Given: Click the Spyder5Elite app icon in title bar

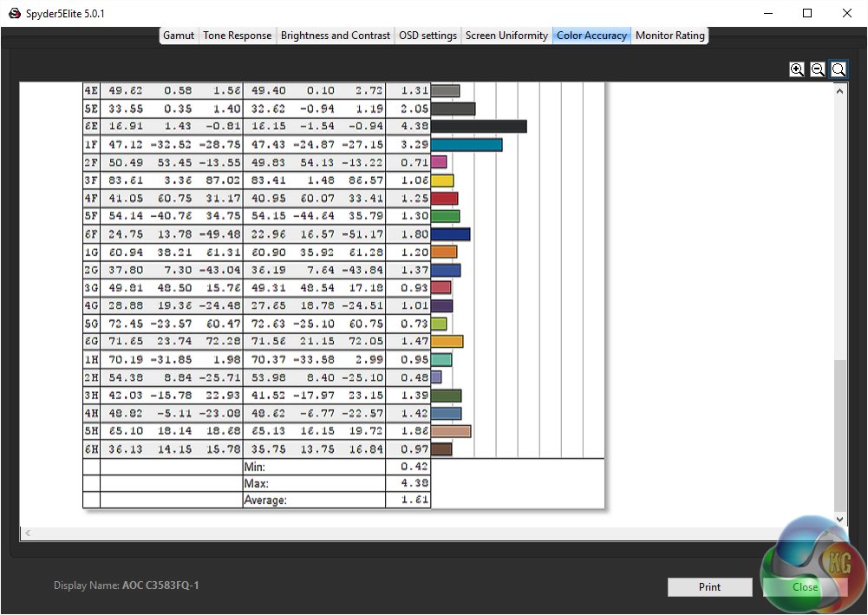Looking at the screenshot, I should pos(15,13).
